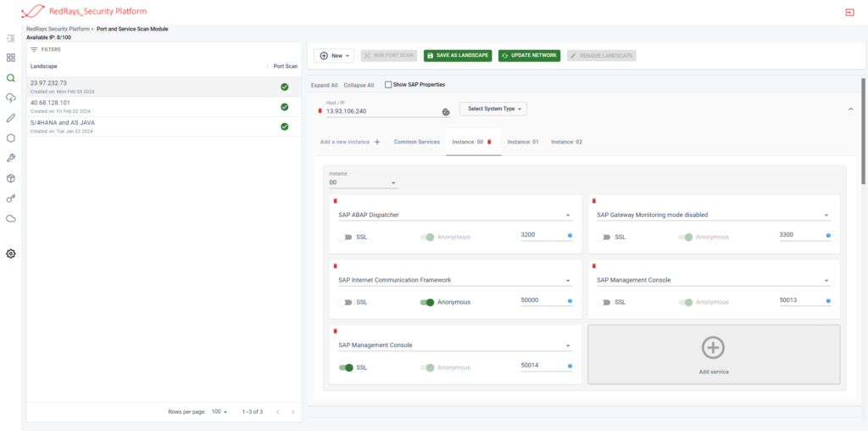Open the hexagon sidebar icon
868x431 pixels.
(10, 138)
